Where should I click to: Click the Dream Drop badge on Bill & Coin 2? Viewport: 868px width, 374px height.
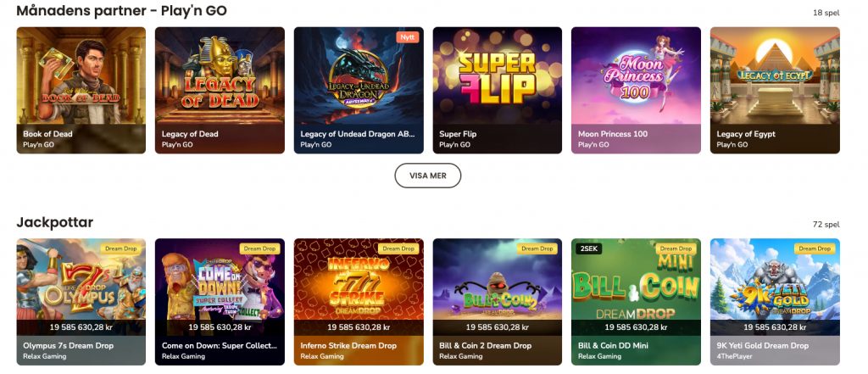537,248
